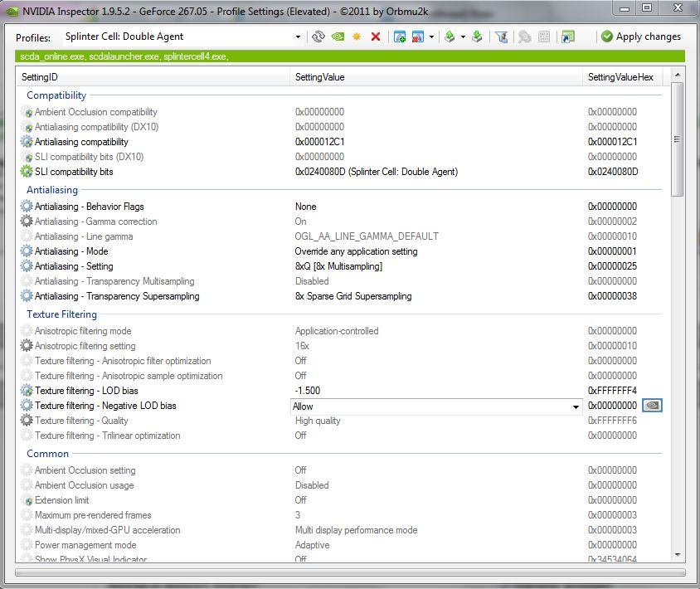700x589 pixels.
Task: Select the SLI compatibility bits value
Action: coord(377,172)
